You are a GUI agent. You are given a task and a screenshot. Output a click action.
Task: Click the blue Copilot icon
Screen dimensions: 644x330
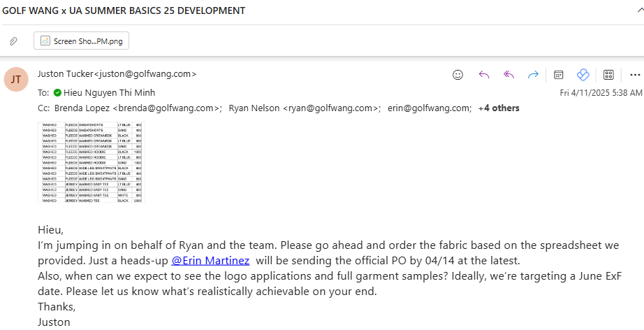click(x=583, y=75)
